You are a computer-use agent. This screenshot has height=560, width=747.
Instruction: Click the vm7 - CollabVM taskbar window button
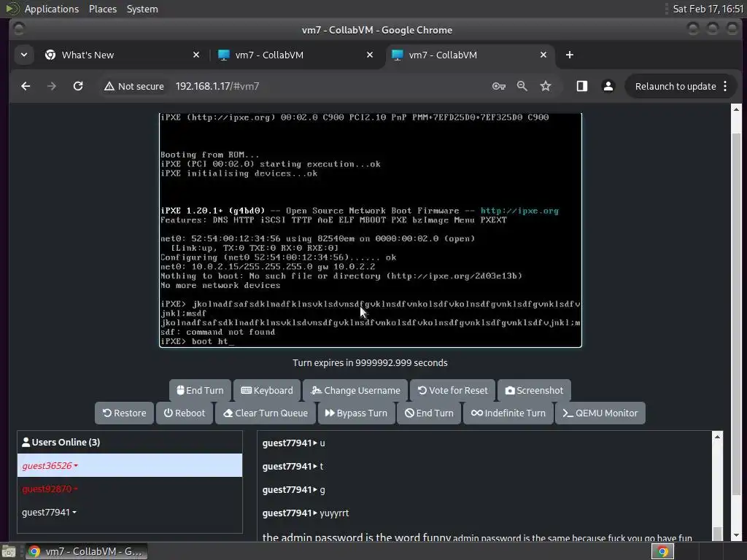pyautogui.click(x=86, y=551)
